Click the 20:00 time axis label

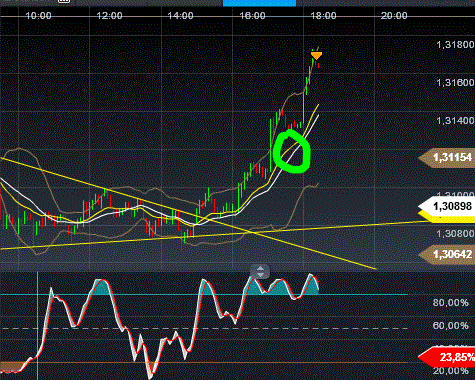(394, 16)
